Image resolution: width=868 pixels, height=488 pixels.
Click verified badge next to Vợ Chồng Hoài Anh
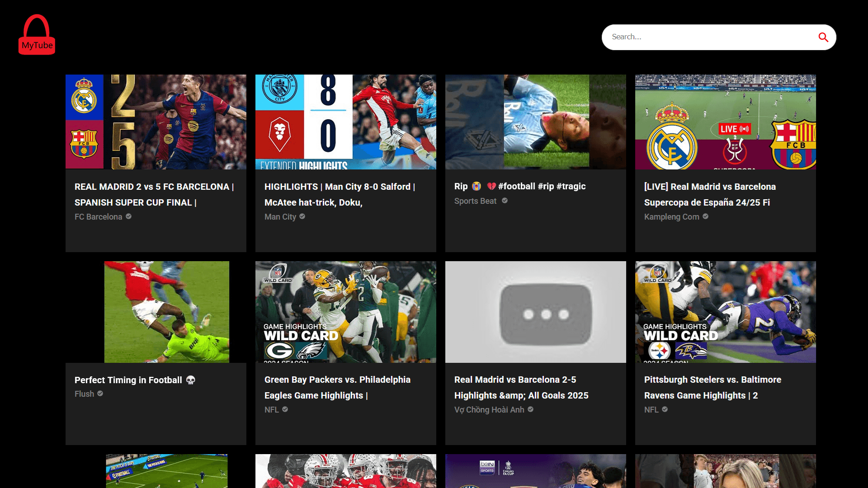pyautogui.click(x=531, y=409)
